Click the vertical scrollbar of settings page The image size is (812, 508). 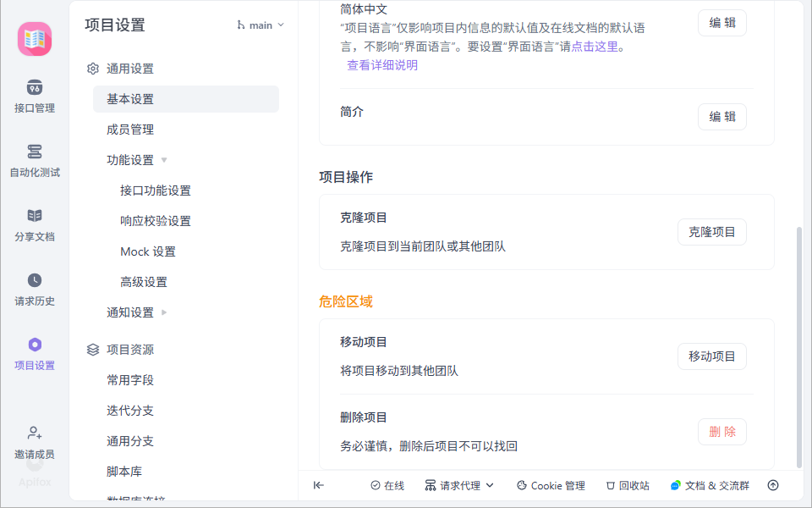[799, 347]
